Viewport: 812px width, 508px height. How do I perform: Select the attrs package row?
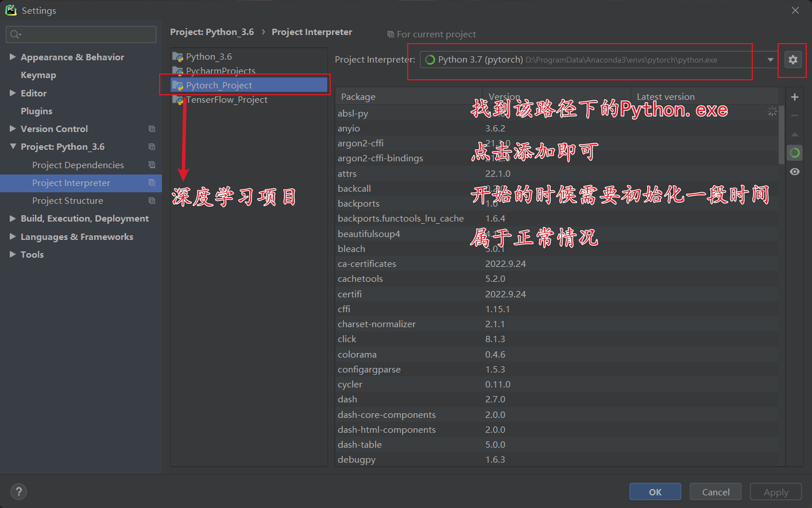pos(556,173)
